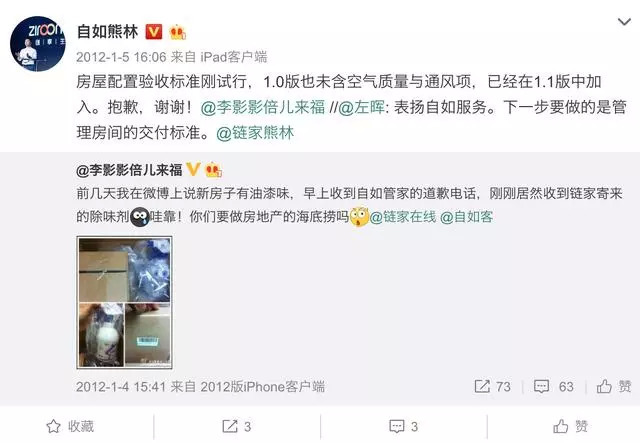Click the repost icon showing 73
640x443 pixels.
(492, 386)
